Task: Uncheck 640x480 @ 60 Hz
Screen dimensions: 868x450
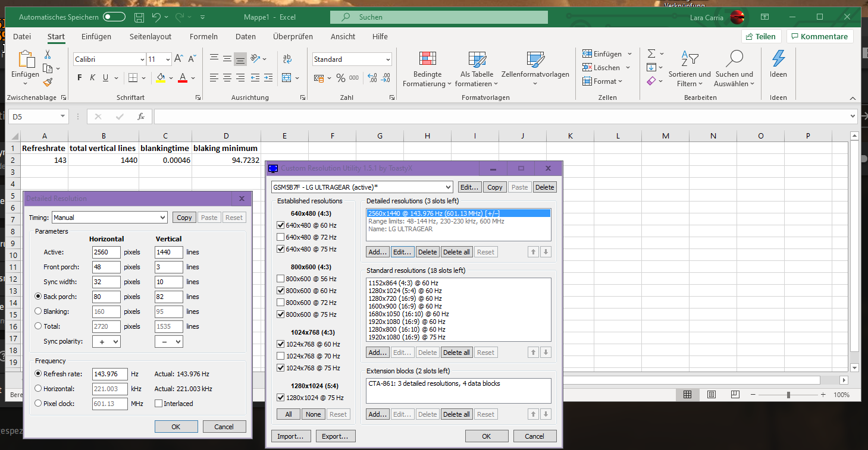Action: pyautogui.click(x=281, y=225)
